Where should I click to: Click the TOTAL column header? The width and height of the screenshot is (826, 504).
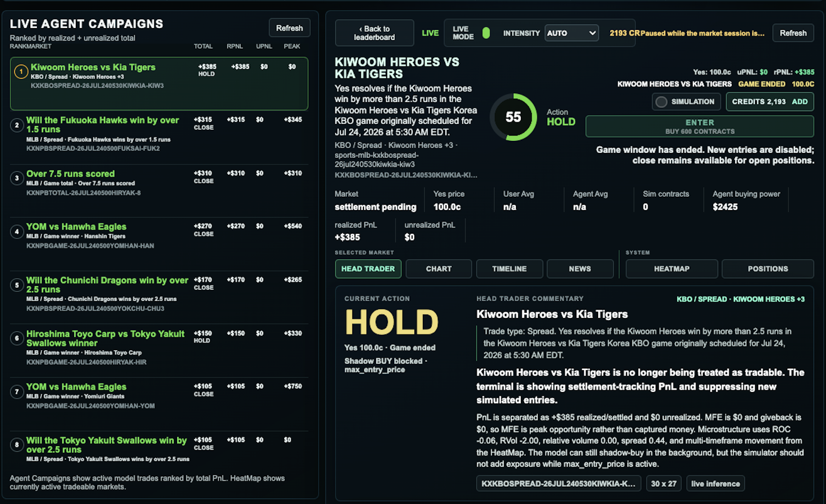203,46
